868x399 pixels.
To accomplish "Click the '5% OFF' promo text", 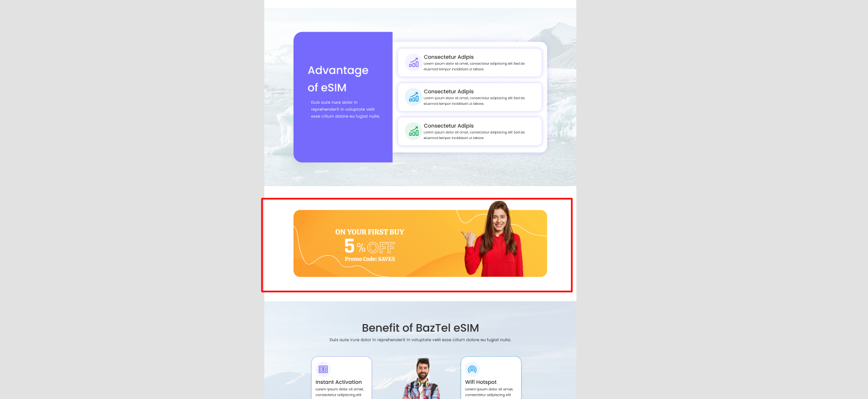I will [x=369, y=247].
